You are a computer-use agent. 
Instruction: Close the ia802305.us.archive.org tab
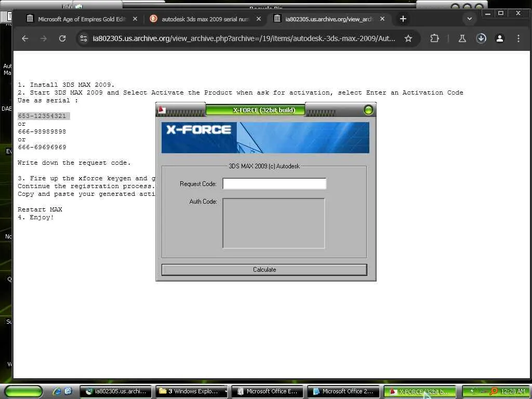[382, 19]
